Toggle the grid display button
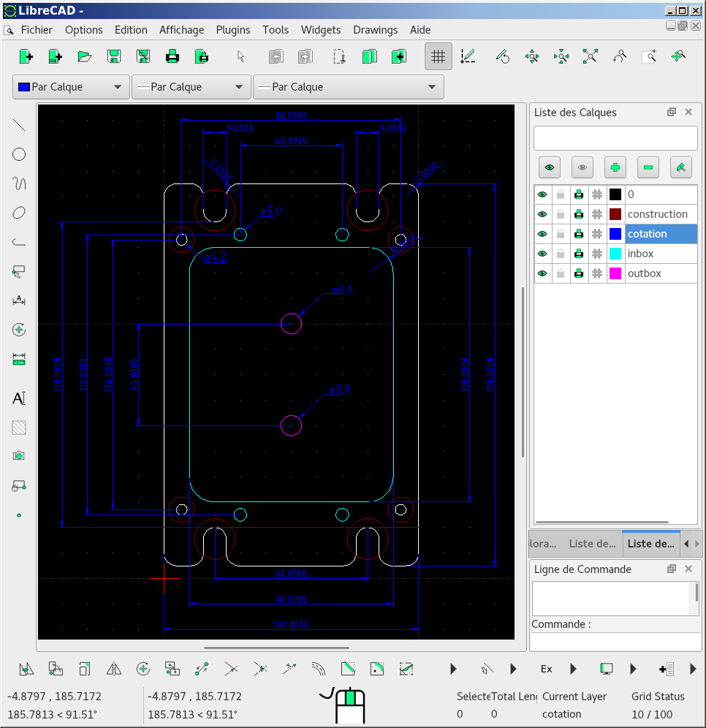The height and width of the screenshot is (728, 706). 438,56
